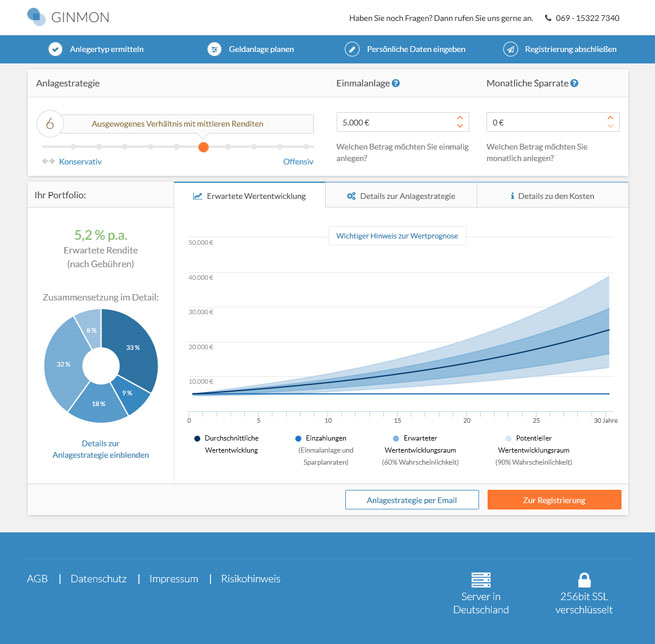Viewport: 655px width, 644px height.
Task: Click the strategy number 6 circle
Action: [x=50, y=124]
